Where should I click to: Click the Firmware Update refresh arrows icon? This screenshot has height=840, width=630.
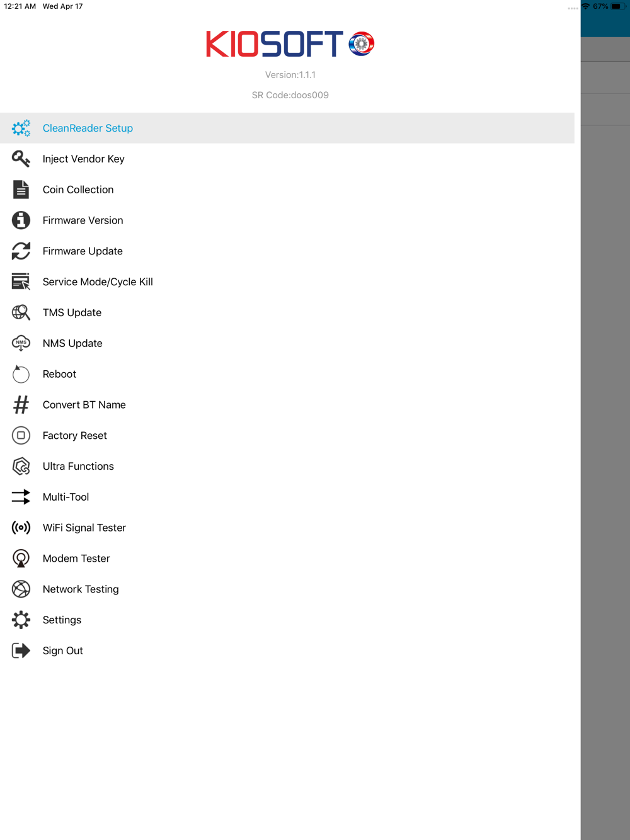(x=21, y=251)
